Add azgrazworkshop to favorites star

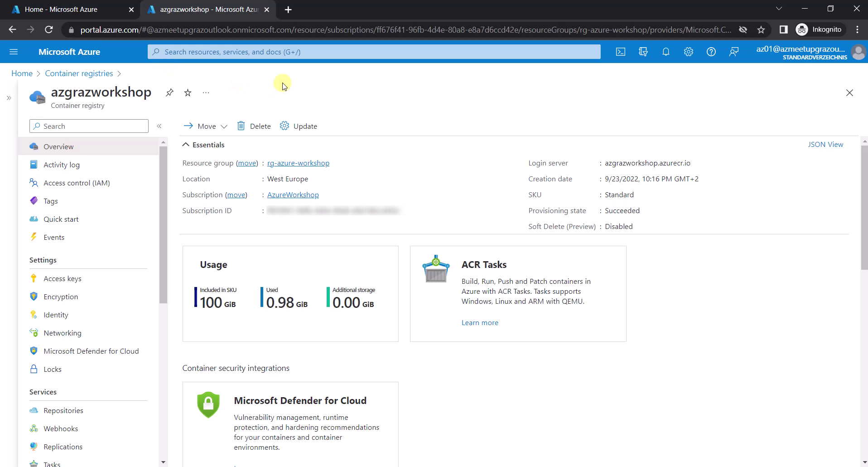(x=188, y=92)
